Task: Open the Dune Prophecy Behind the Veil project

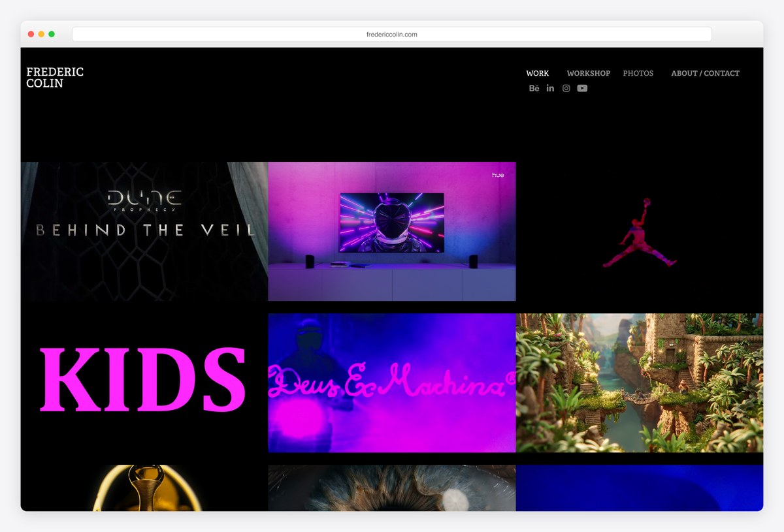Action: [x=144, y=231]
